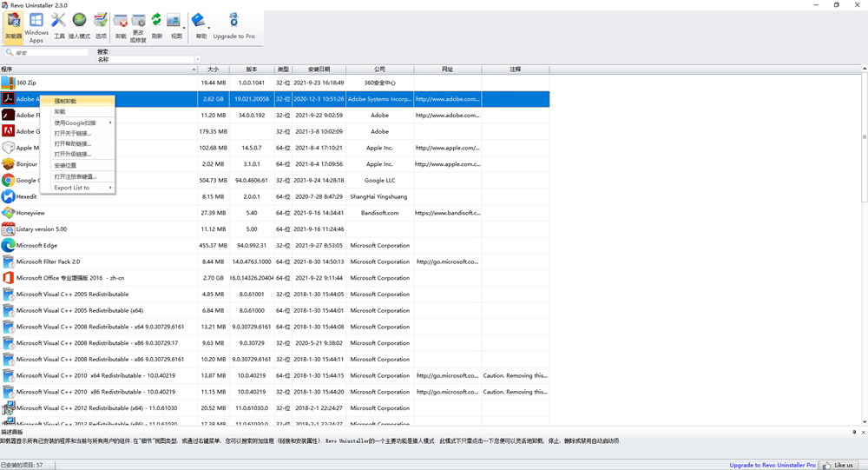
Task: Click https://www.bandisoft.c... URL cell
Action: (447, 213)
